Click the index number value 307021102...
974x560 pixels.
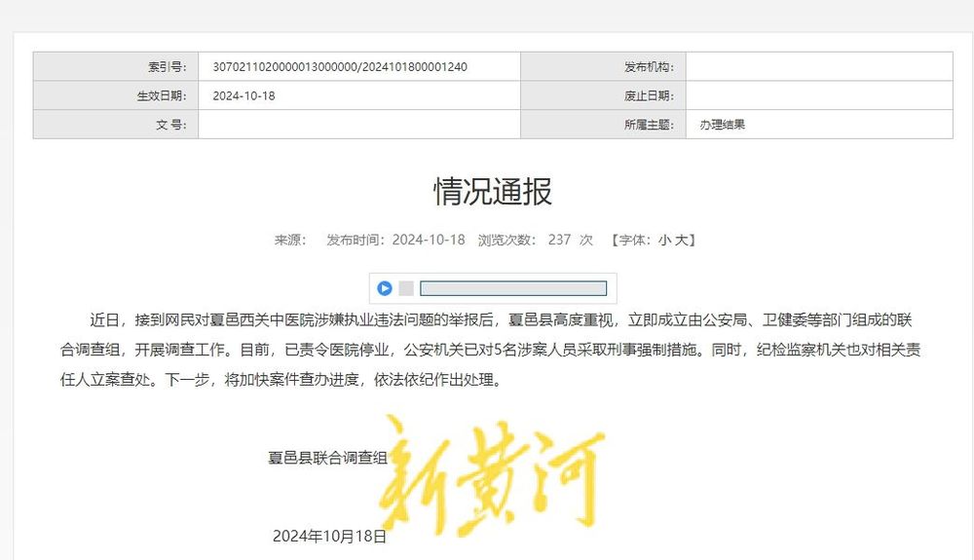[x=340, y=67]
